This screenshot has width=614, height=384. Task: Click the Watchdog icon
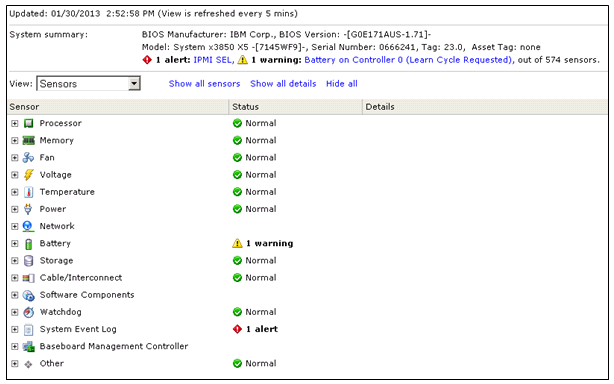point(29,312)
